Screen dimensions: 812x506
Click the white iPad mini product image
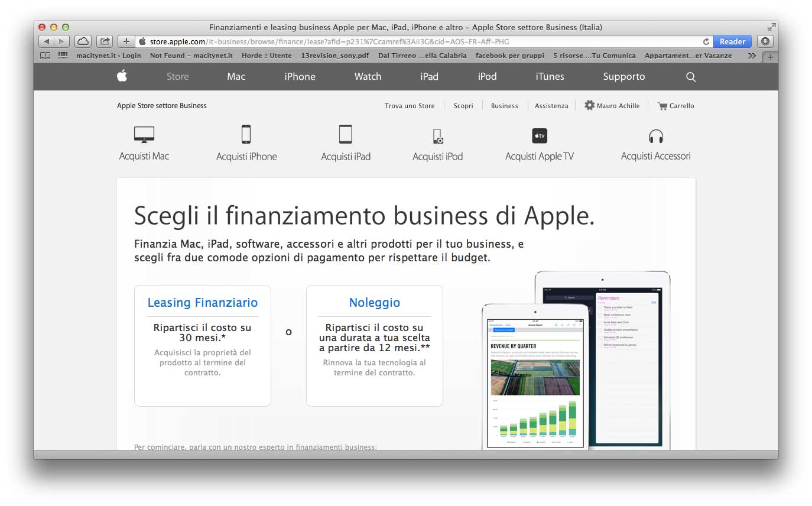[x=535, y=377]
